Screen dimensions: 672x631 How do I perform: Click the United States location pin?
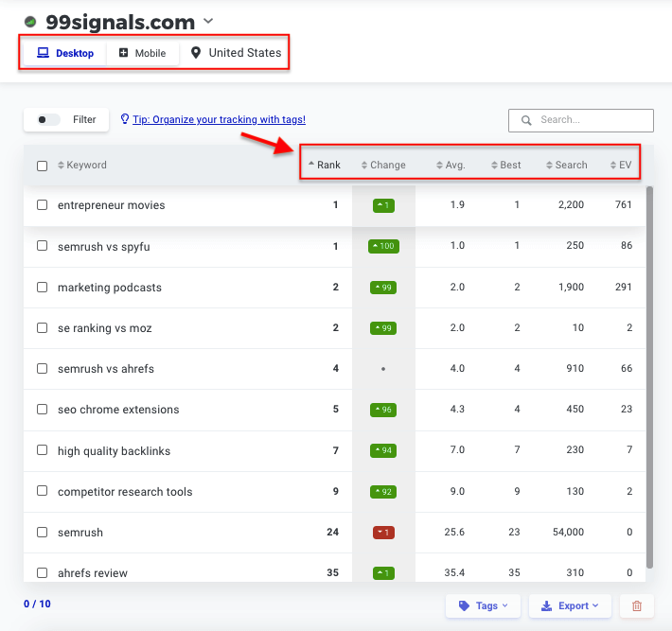coord(196,53)
